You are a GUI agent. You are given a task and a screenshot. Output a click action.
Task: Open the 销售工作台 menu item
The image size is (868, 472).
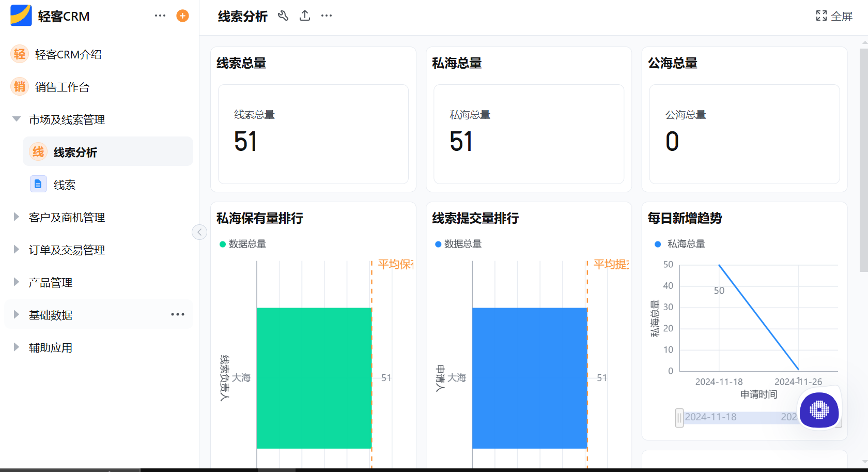[61, 87]
